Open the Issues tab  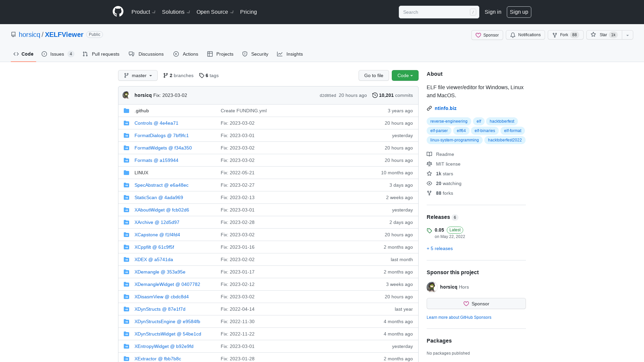58,54
